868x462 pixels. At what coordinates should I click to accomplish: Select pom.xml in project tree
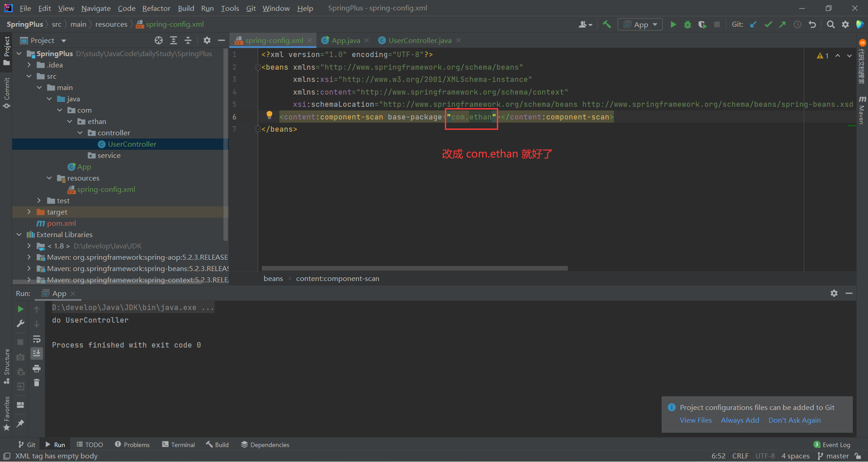[x=61, y=223]
